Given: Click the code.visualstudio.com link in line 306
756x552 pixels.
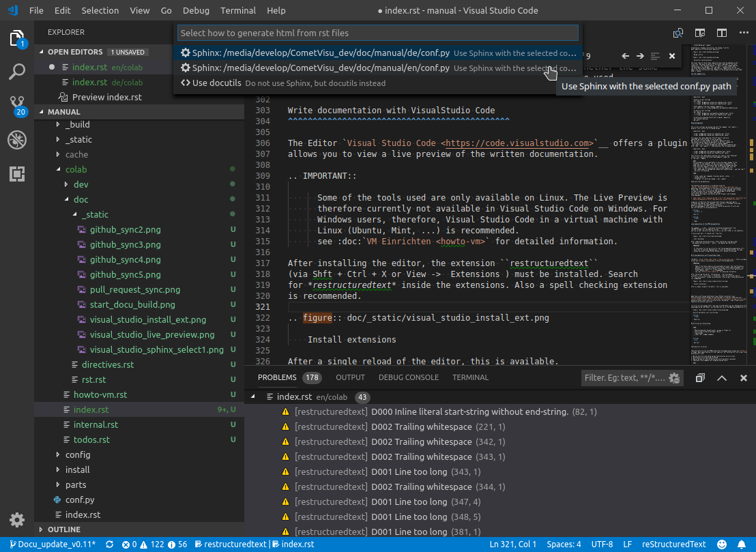Looking at the screenshot, I should point(519,143).
